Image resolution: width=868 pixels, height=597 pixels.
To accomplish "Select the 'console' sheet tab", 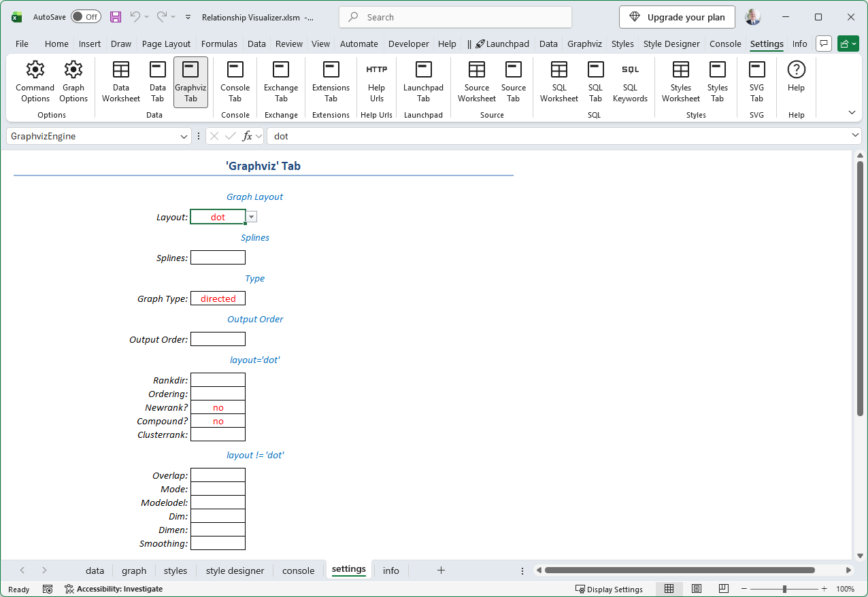I will (x=298, y=570).
